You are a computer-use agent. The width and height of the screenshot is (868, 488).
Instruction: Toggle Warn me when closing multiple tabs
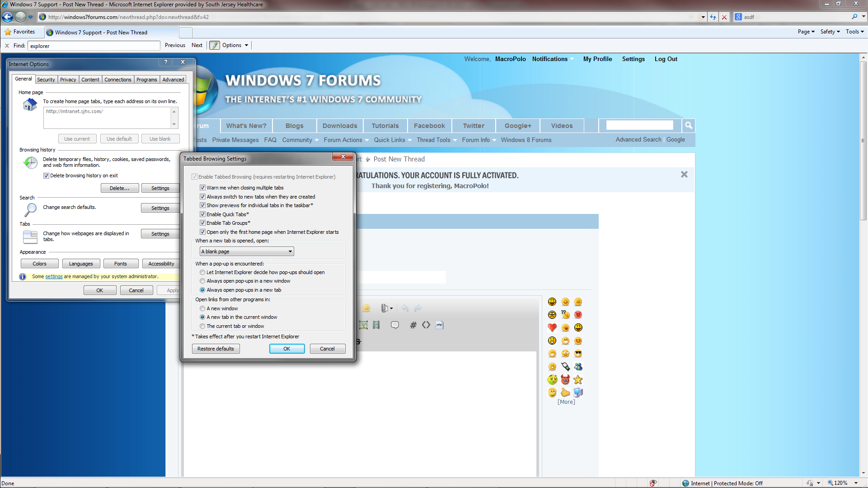coord(202,188)
